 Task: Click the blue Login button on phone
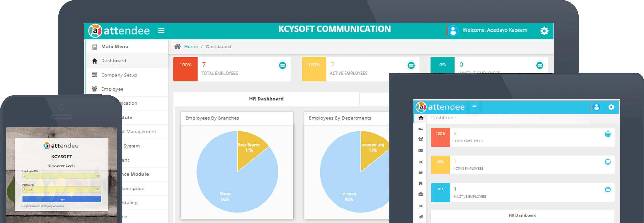point(62,199)
